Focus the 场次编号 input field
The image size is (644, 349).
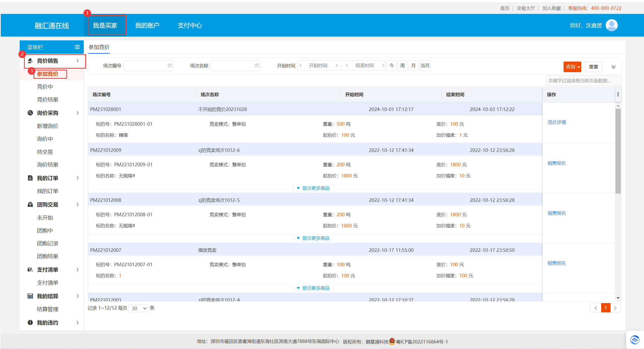click(x=148, y=66)
